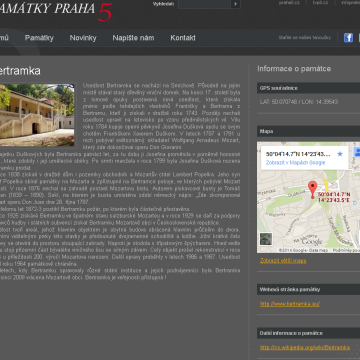Click the Google logo on the map
The image size is (360, 360).
[x=313, y=241]
